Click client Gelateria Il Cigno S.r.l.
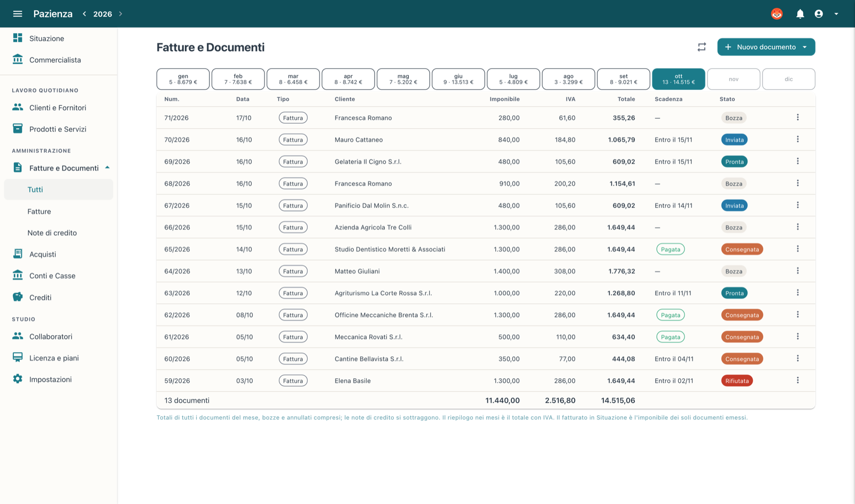The image size is (855, 504). tap(368, 162)
